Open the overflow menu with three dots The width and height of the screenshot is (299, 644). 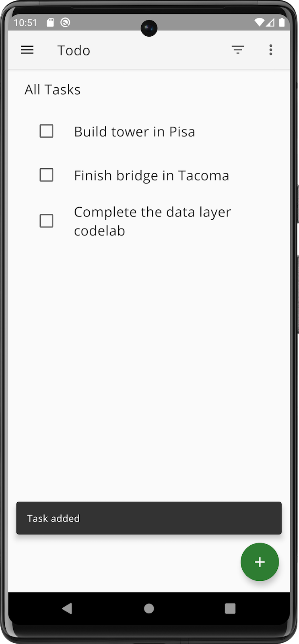tap(271, 50)
